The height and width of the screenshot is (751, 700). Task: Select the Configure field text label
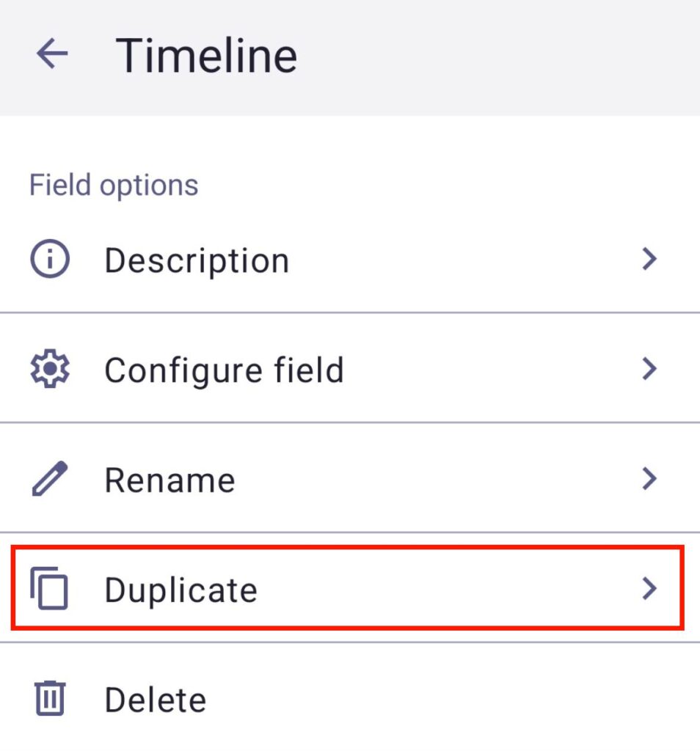click(224, 370)
